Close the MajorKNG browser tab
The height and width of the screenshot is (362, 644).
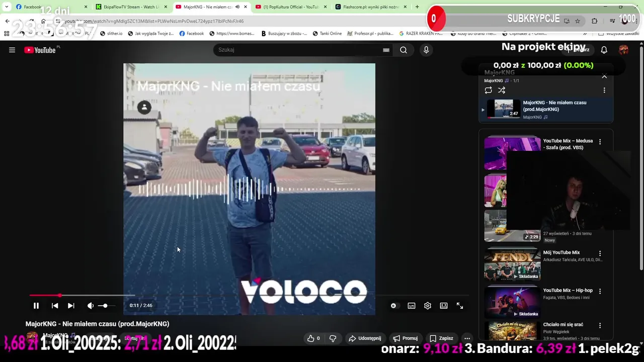[x=246, y=7]
